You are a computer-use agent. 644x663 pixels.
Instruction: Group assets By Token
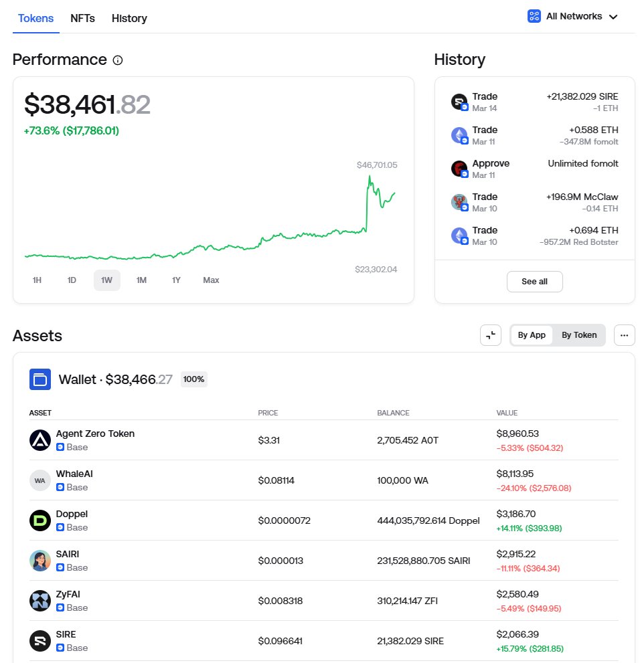(x=579, y=335)
